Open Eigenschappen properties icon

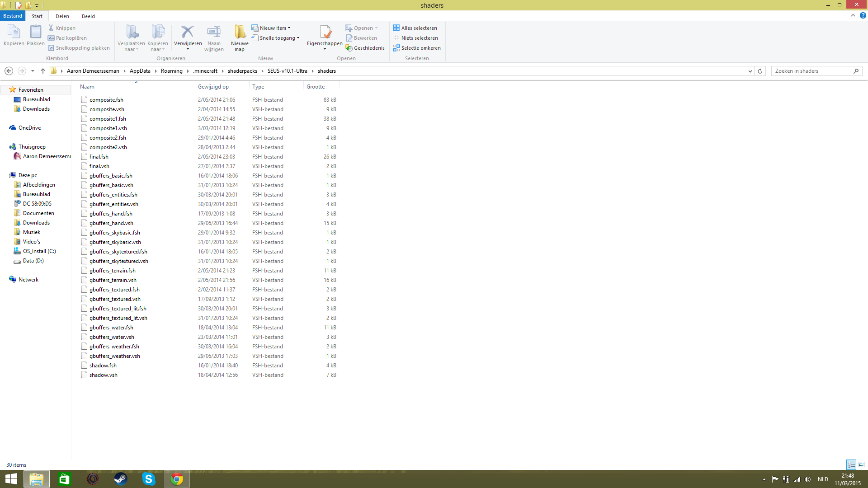(x=325, y=32)
